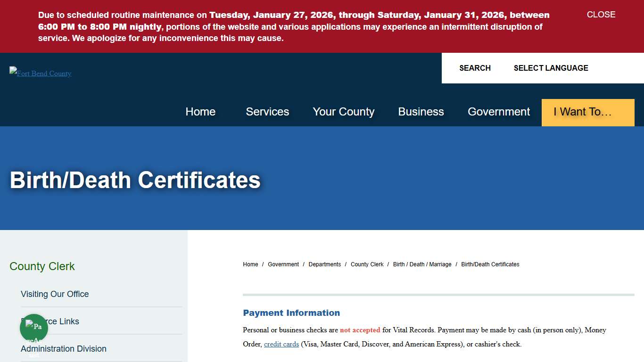Click the Fort Bend County logo
The image size is (644, 362).
point(40,74)
